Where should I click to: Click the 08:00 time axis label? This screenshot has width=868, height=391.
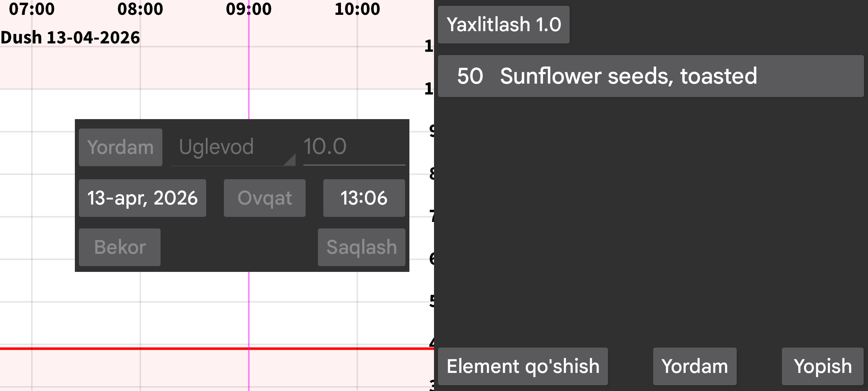click(140, 9)
